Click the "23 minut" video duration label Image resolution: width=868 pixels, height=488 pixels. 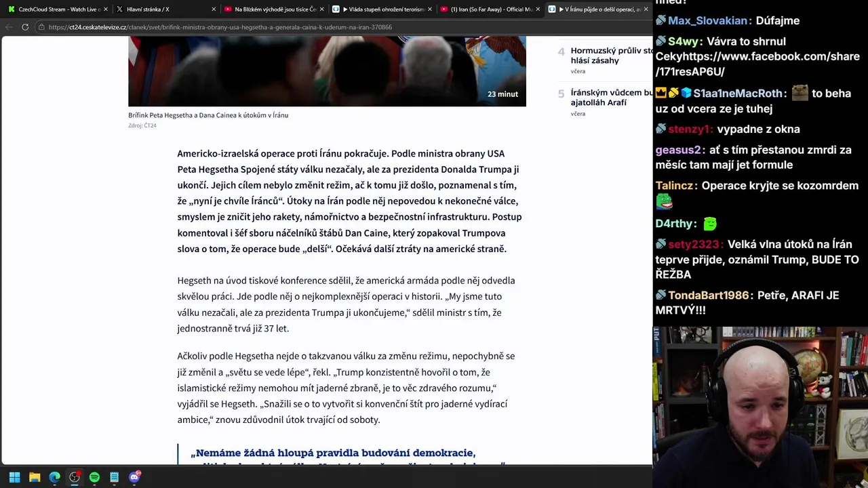pyautogui.click(x=502, y=94)
